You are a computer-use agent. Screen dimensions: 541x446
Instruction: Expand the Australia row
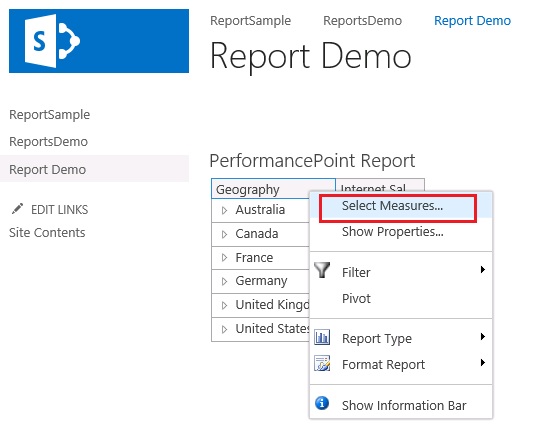coord(224,210)
